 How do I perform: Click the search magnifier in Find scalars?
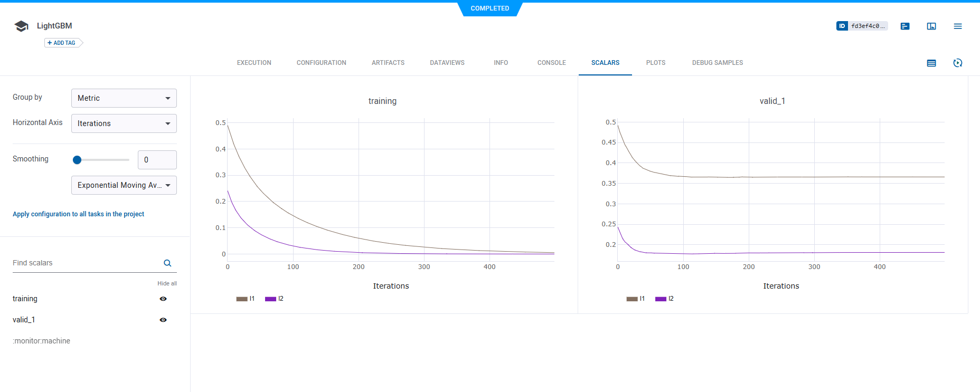(x=167, y=263)
